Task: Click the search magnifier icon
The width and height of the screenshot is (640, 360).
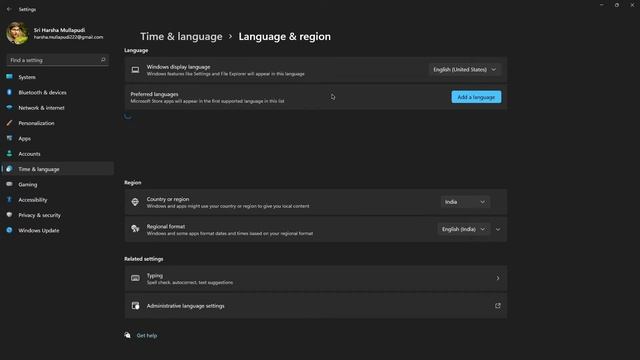Action: [103, 60]
